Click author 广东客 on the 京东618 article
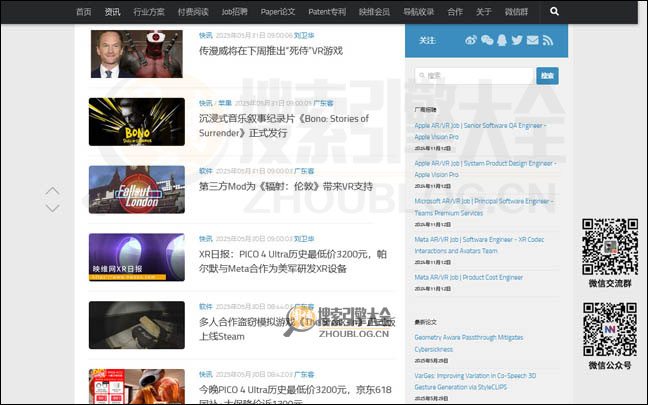The width and height of the screenshot is (648, 405). pos(304,374)
